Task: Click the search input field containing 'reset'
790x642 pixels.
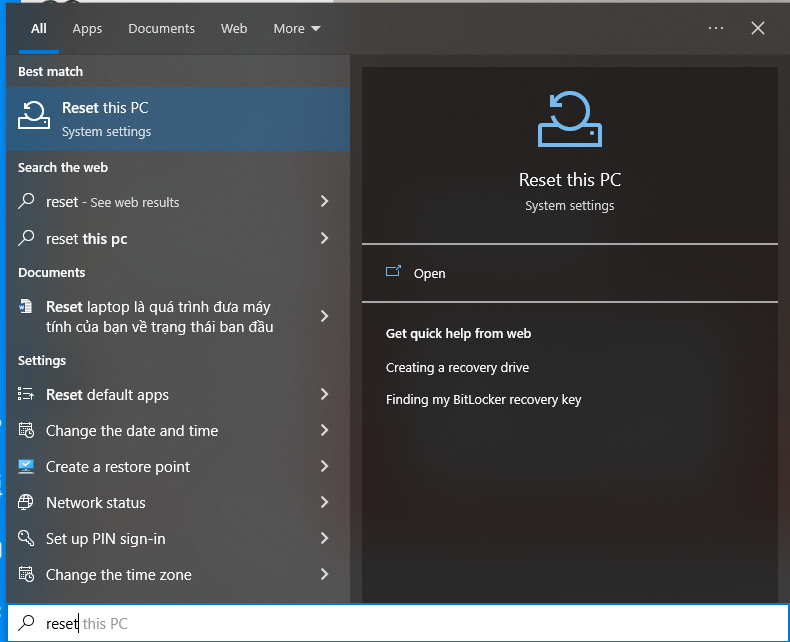Action: tap(398, 623)
